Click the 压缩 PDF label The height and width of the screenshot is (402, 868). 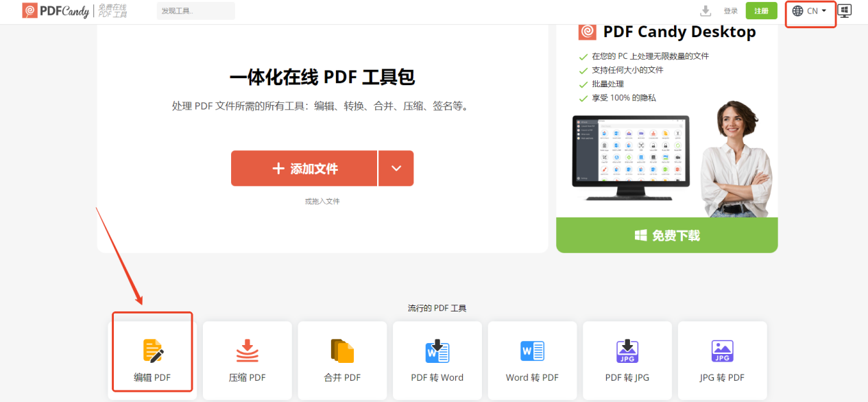point(247,377)
